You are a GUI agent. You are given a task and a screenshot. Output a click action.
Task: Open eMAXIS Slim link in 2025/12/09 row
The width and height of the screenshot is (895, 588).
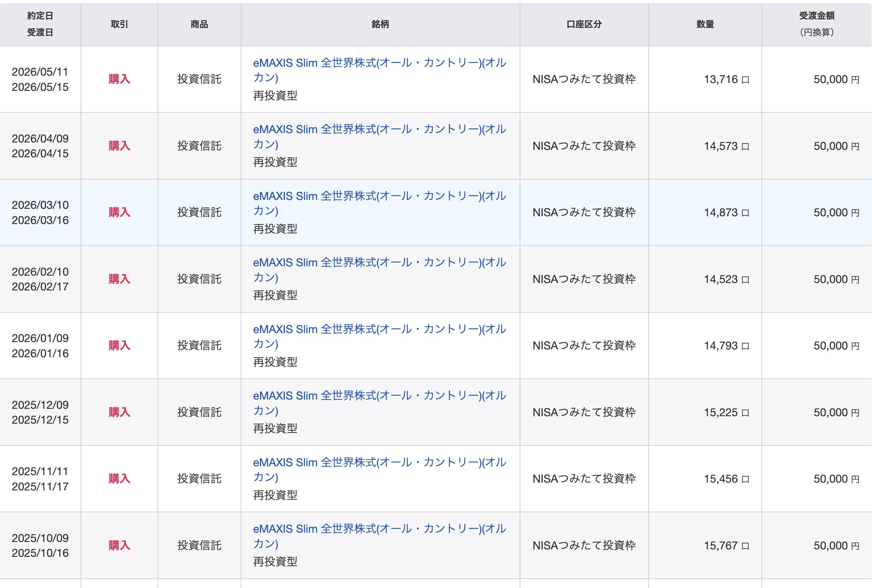(x=379, y=403)
